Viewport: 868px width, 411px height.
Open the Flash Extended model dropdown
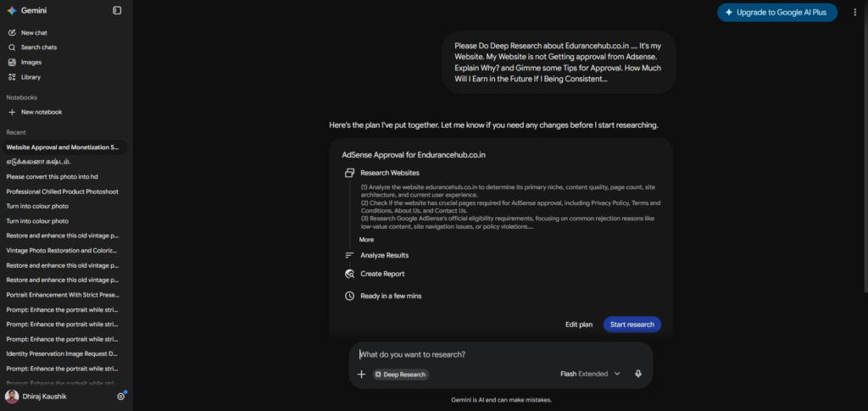(x=590, y=374)
